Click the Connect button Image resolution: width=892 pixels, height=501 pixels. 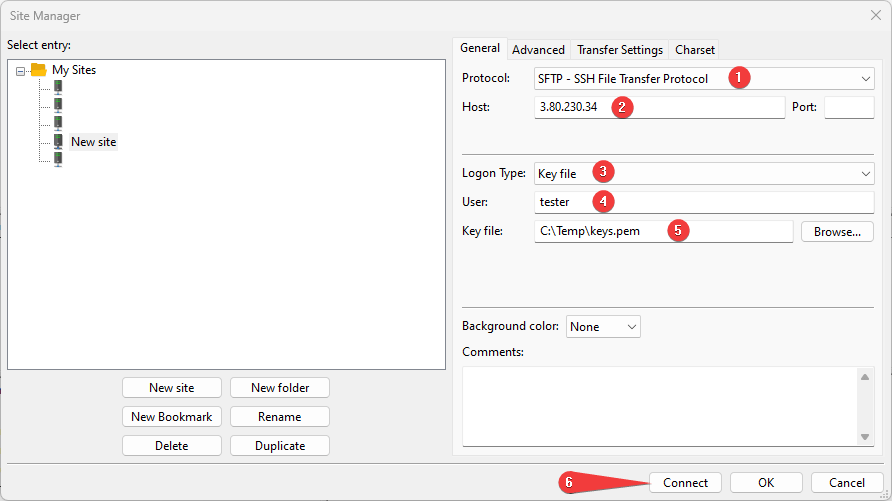click(x=685, y=483)
